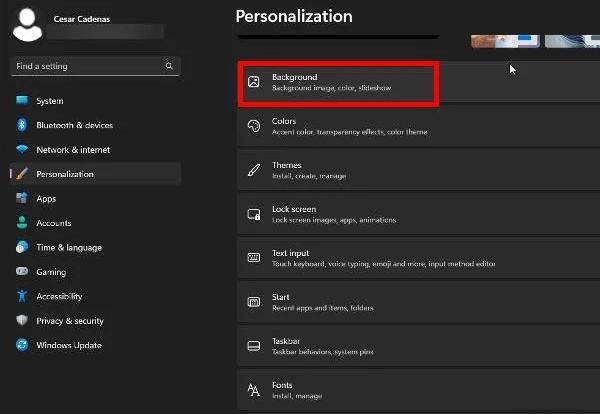Viewport: 600px width, 414px height.
Task: Click the Network wifi icon
Action: click(x=22, y=149)
